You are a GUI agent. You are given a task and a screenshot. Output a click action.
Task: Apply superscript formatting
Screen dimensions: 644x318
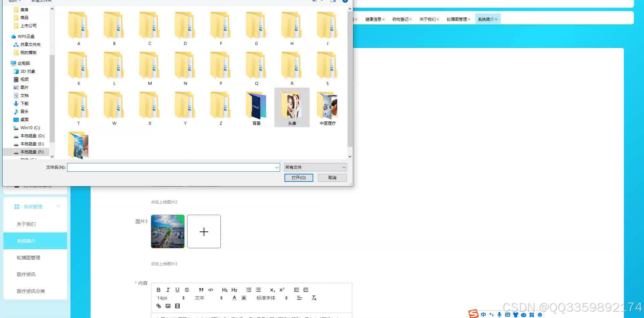282,290
